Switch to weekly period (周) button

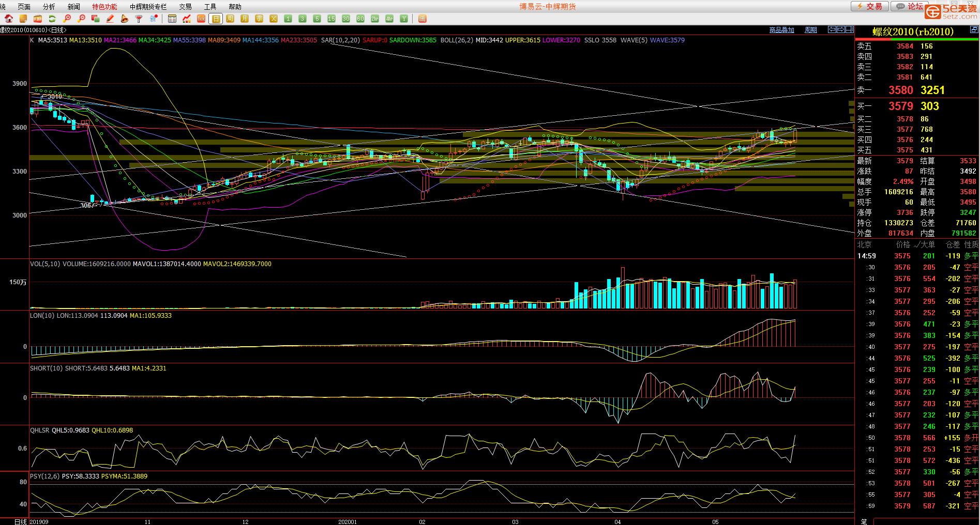pyautogui.click(x=230, y=19)
